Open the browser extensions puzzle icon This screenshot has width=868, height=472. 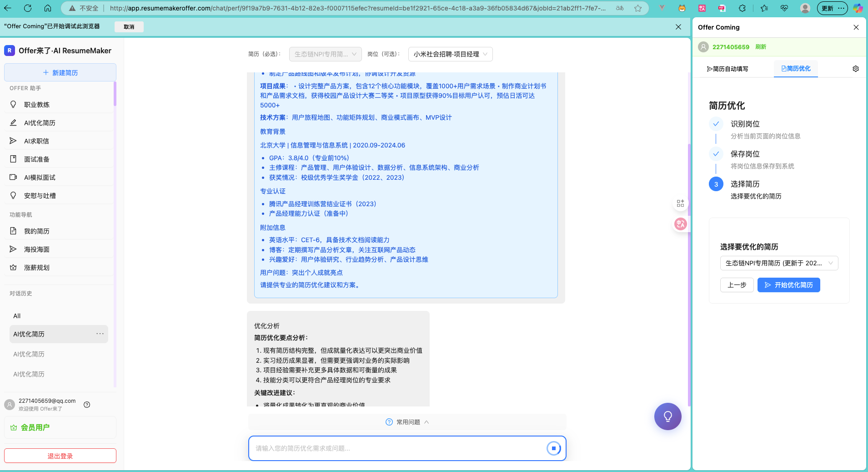pyautogui.click(x=742, y=8)
